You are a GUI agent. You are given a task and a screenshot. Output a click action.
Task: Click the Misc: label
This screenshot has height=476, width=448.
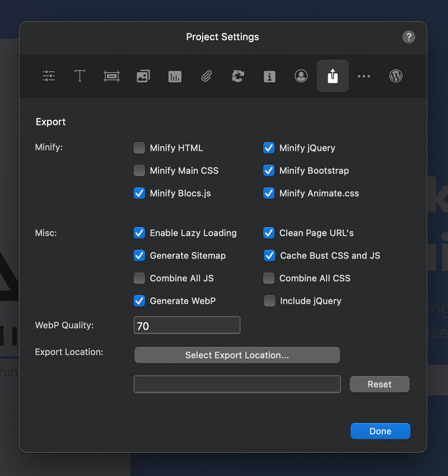pyautogui.click(x=46, y=233)
